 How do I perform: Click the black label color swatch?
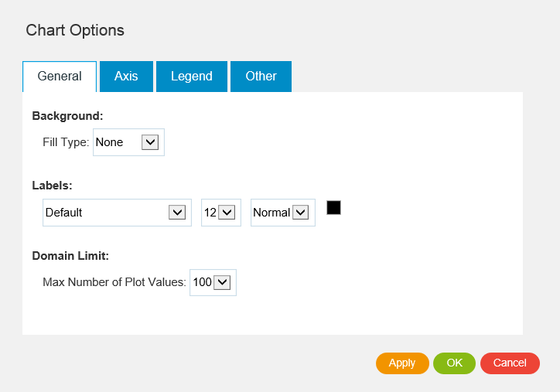333,207
